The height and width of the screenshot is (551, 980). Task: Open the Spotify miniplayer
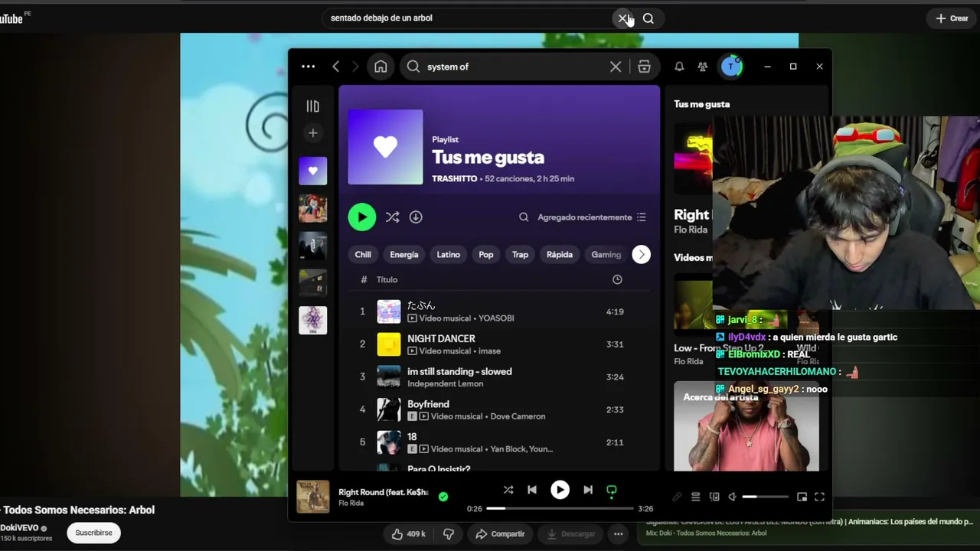[x=802, y=497]
